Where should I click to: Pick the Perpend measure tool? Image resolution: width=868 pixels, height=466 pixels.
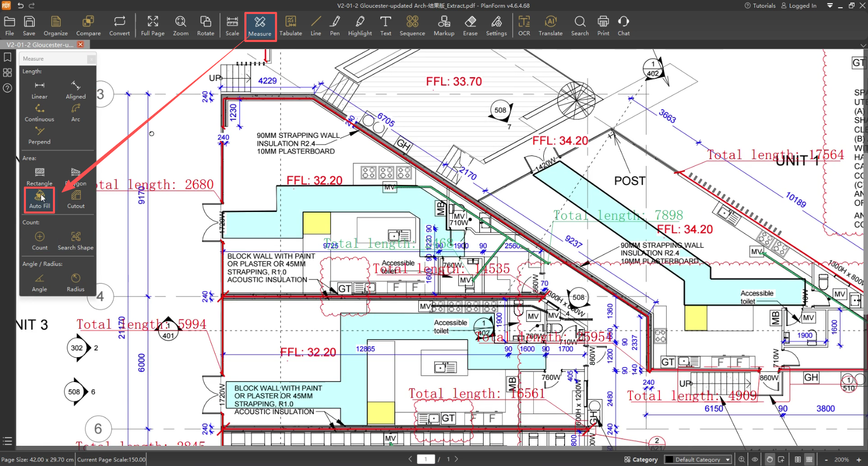click(x=39, y=135)
